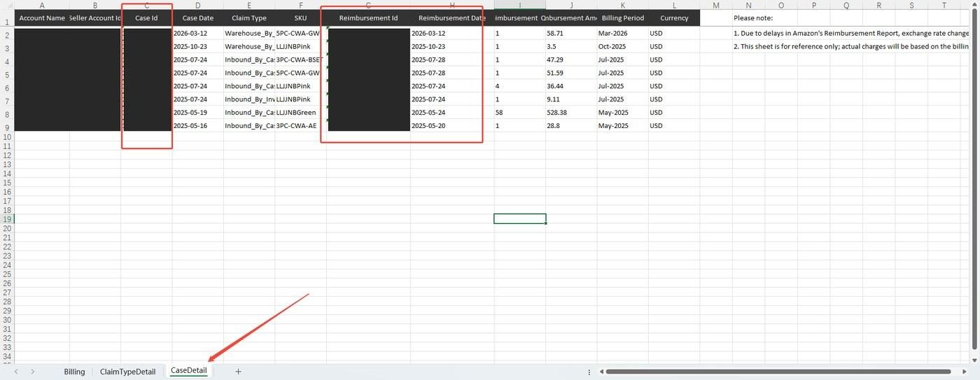
Task: Click SKU cell '3PC-CWA-AE'
Action: point(300,126)
